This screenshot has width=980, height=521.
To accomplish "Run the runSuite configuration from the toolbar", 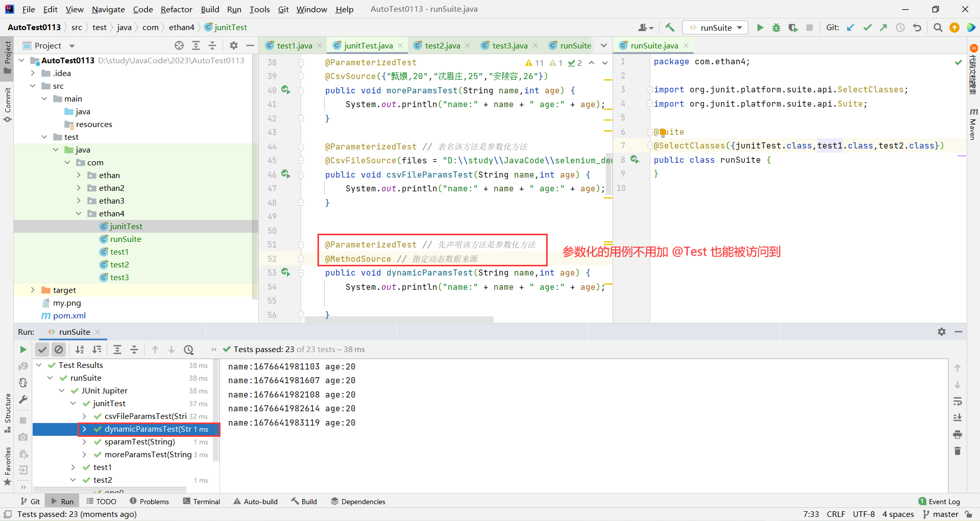I will tap(760, 28).
